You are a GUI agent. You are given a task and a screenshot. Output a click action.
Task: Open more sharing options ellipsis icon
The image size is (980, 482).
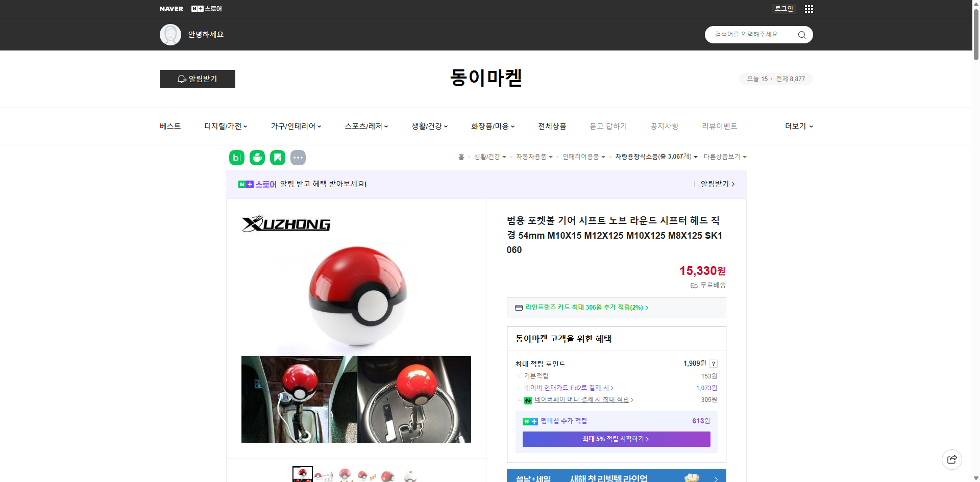click(298, 158)
